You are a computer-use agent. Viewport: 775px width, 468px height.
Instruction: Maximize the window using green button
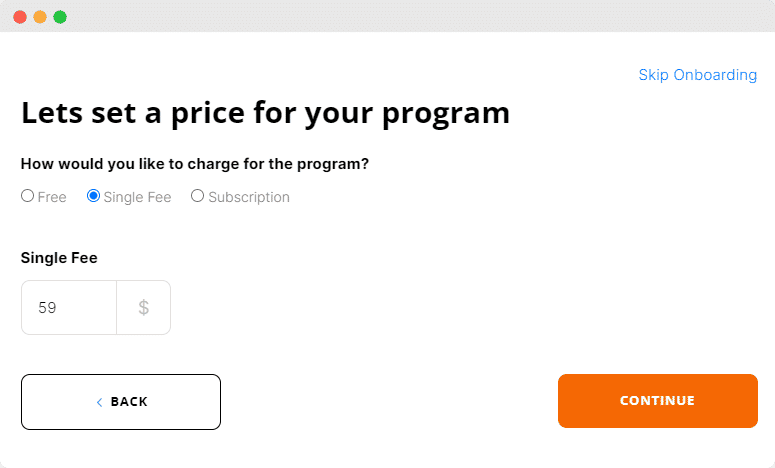[x=60, y=17]
